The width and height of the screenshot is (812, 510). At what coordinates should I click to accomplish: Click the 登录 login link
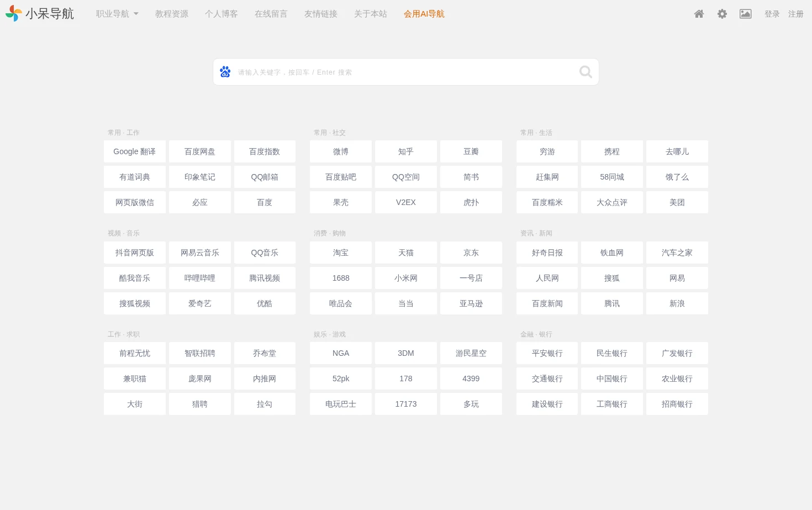click(x=772, y=14)
